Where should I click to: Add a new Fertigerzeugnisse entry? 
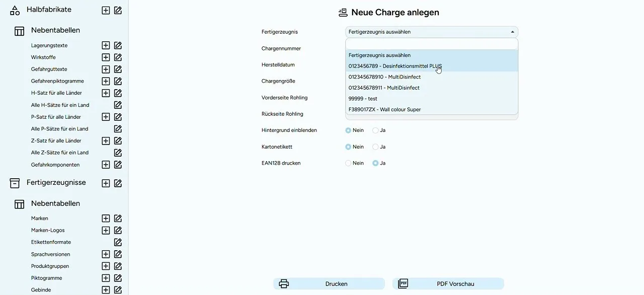point(106,183)
